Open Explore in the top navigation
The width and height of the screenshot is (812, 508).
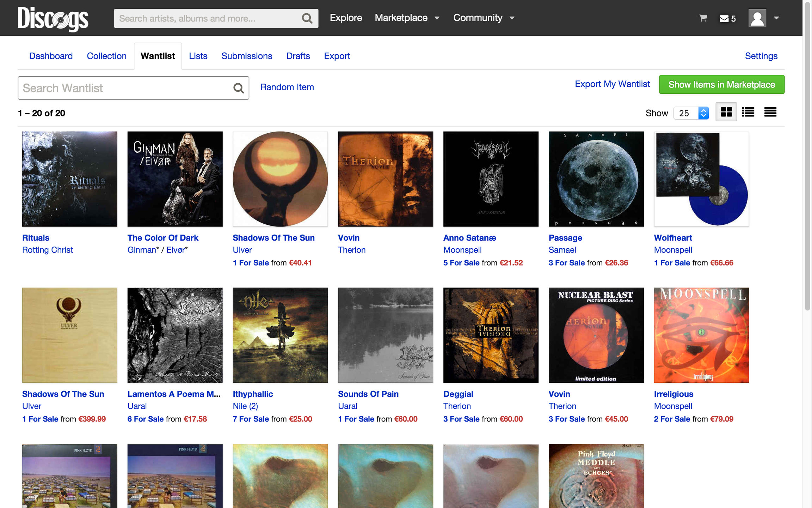(346, 18)
